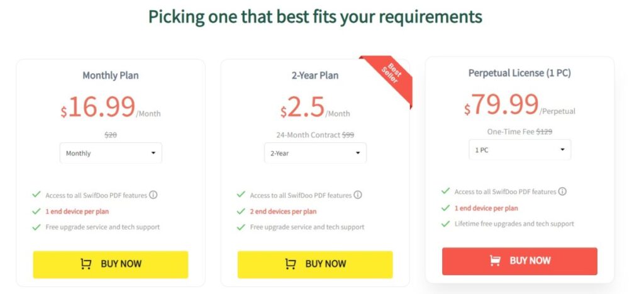The image size is (644, 294).
Task: Click cart icon on 2-Year Plan button
Action: pyautogui.click(x=291, y=264)
